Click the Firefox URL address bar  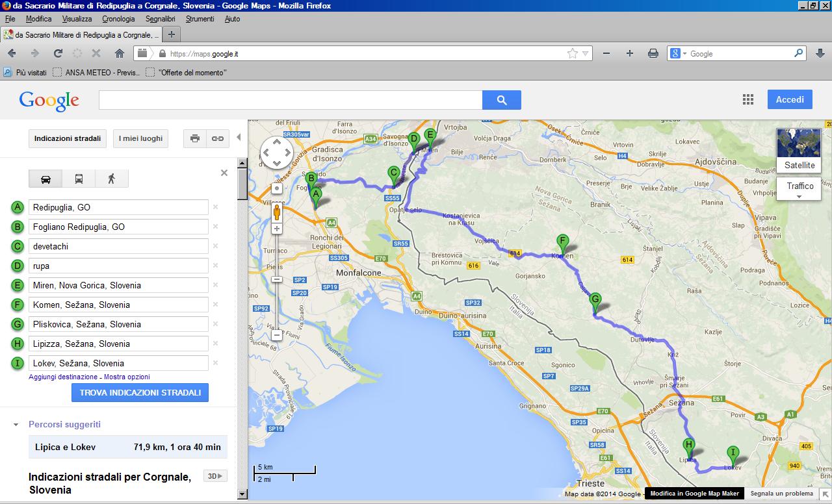click(x=364, y=54)
